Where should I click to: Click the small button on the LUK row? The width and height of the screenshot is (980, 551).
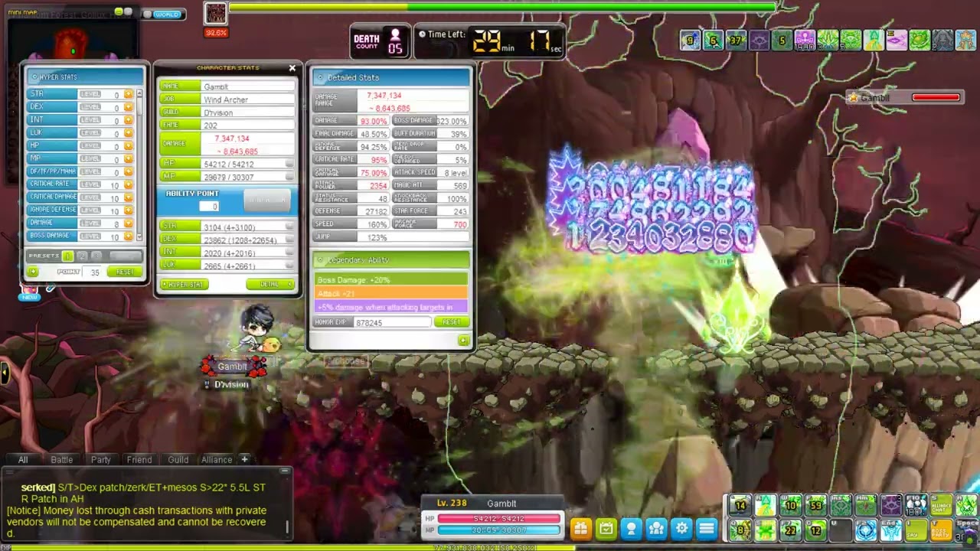click(289, 266)
